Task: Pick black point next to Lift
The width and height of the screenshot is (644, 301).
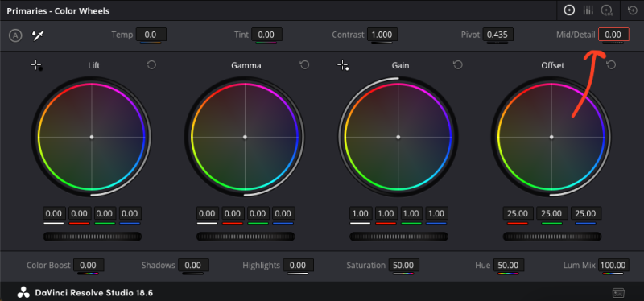Action: coord(36,65)
